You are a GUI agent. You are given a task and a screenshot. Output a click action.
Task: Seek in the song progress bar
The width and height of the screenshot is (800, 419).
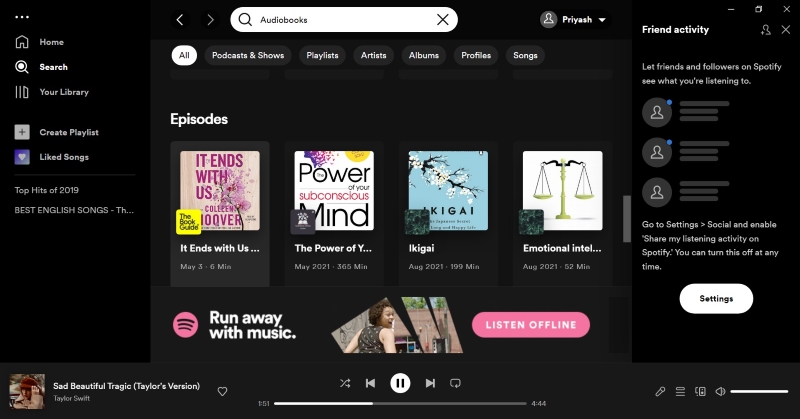tap(400, 403)
